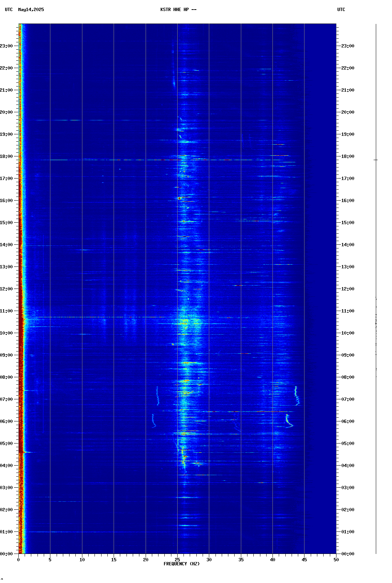Select 21:00 on the right time axis

[x=348, y=90]
